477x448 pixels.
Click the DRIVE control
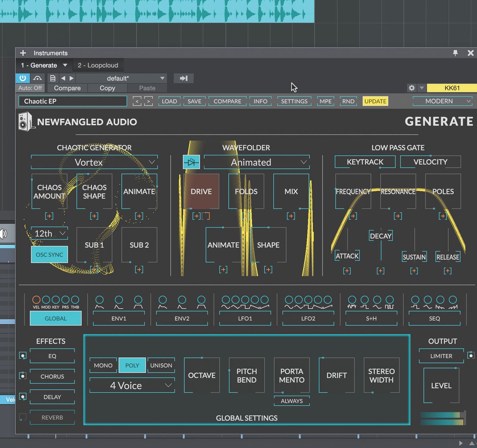tap(201, 191)
